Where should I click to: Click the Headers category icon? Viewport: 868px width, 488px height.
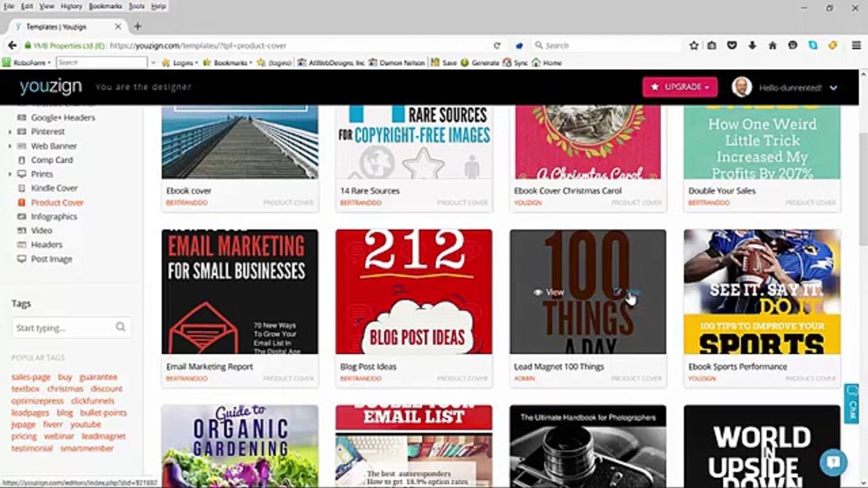tap(21, 245)
